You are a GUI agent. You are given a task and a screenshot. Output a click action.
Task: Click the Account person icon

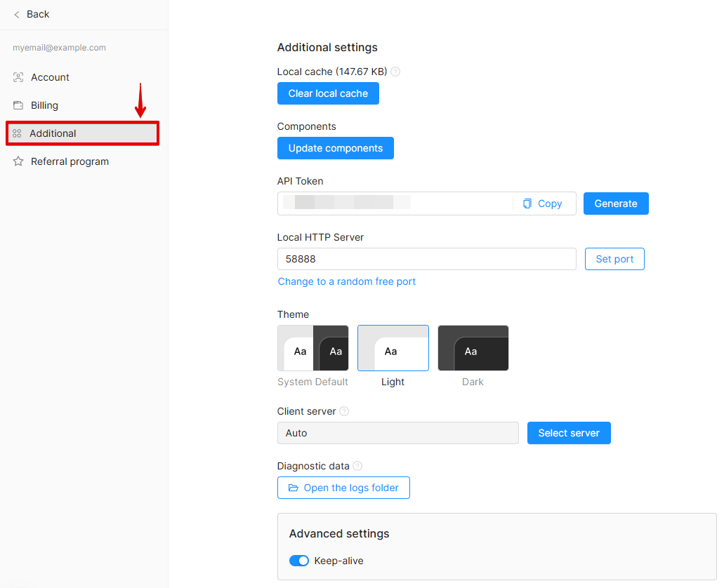[x=18, y=78]
